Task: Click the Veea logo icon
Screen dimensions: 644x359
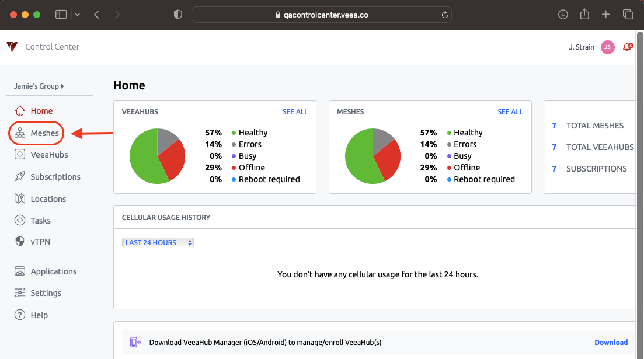Action: pyautogui.click(x=12, y=47)
